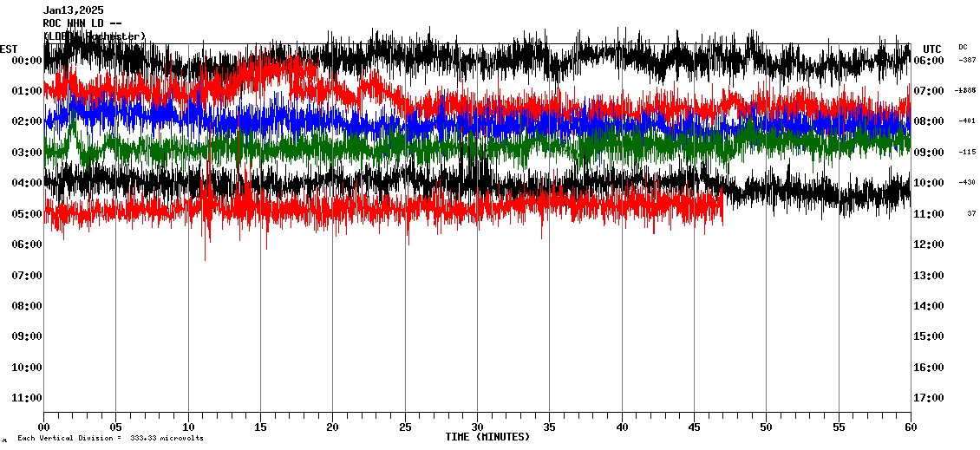Select the DC offset value -430
Screen dimensions: 980x450
pos(968,182)
